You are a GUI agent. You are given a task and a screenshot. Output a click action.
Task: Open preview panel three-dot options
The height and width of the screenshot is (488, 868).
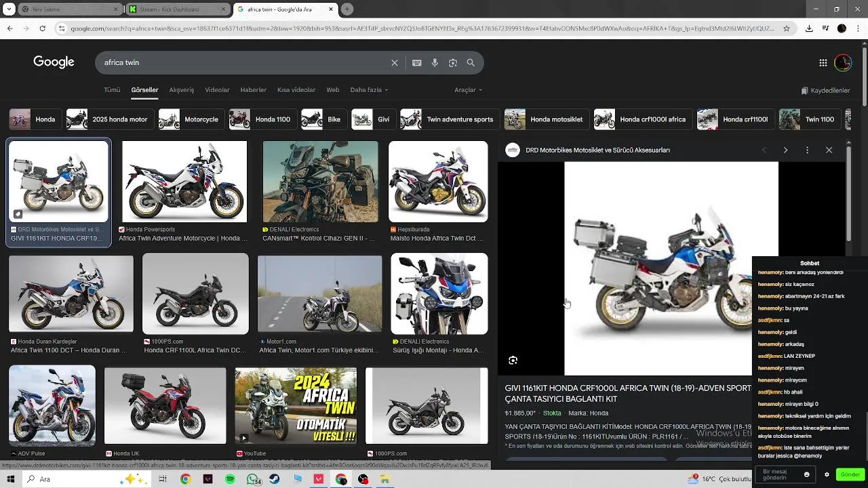click(x=807, y=150)
